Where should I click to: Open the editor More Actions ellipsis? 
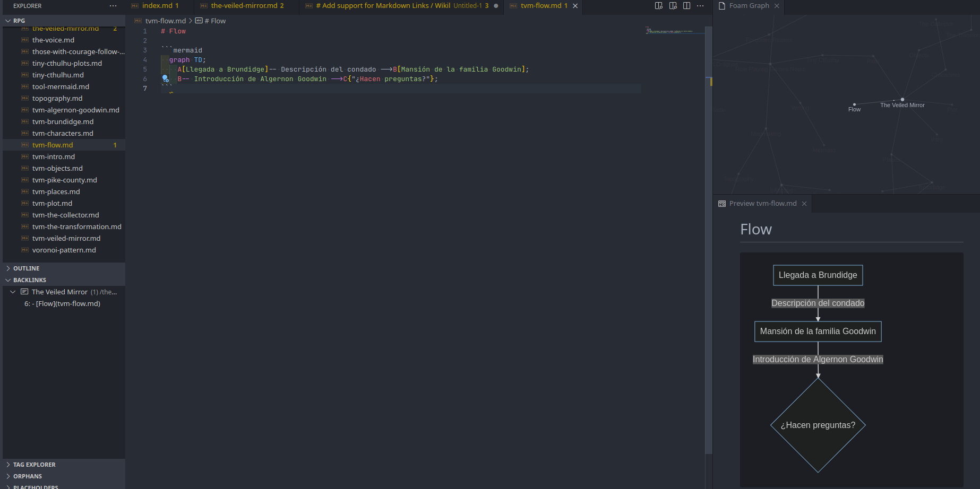pyautogui.click(x=700, y=5)
